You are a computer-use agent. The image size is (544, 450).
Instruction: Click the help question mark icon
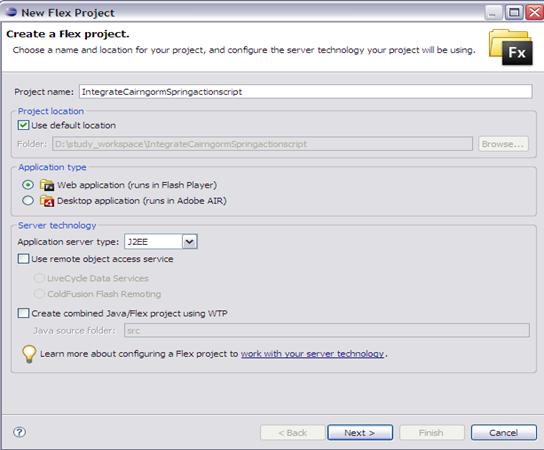coord(19,432)
